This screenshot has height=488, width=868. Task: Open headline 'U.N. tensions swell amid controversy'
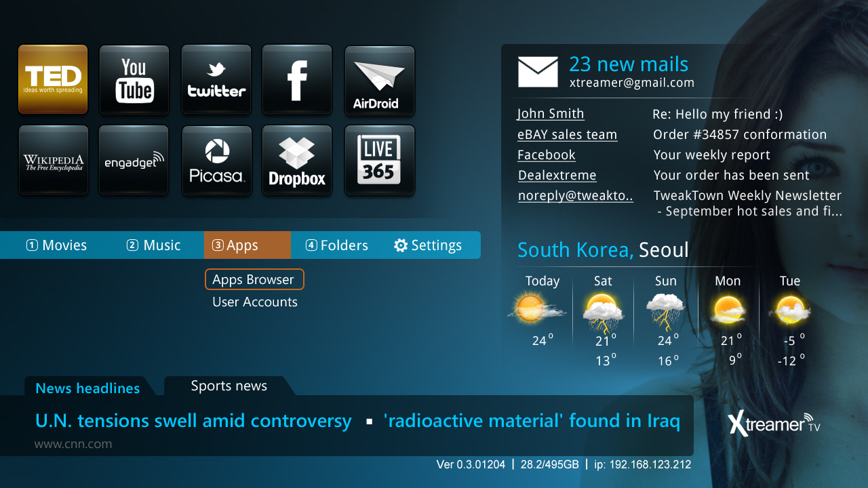click(193, 421)
